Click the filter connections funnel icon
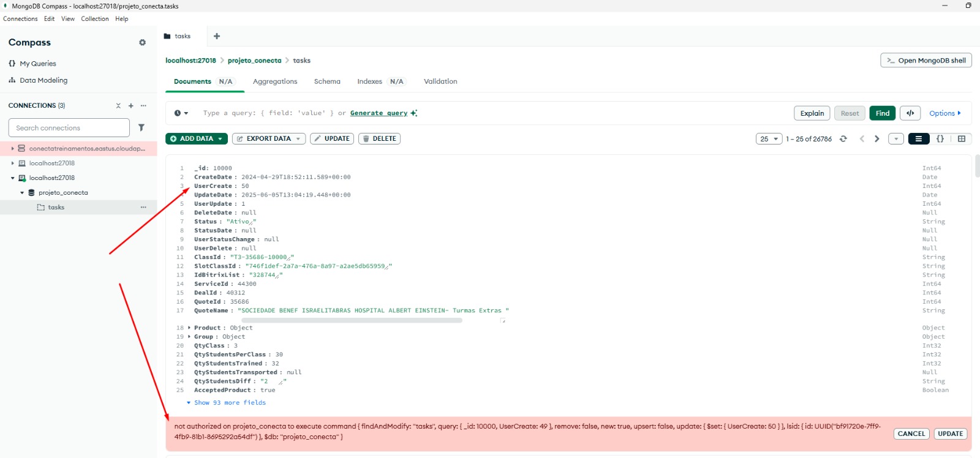 click(x=141, y=128)
